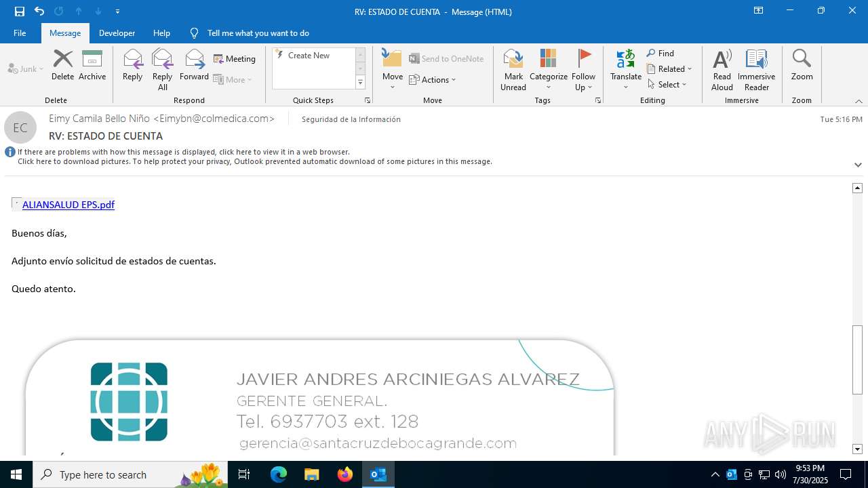
Task: Open the Actions dropdown
Action: 433,80
